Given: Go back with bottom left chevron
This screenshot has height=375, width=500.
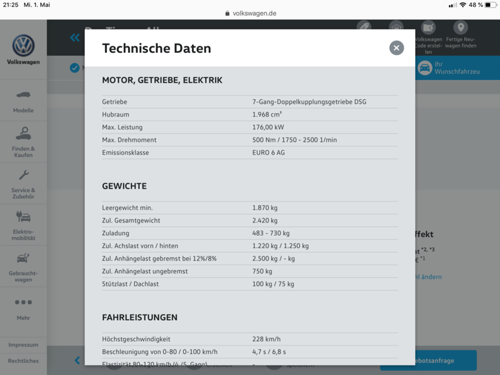Looking at the screenshot, I should 77,360.
